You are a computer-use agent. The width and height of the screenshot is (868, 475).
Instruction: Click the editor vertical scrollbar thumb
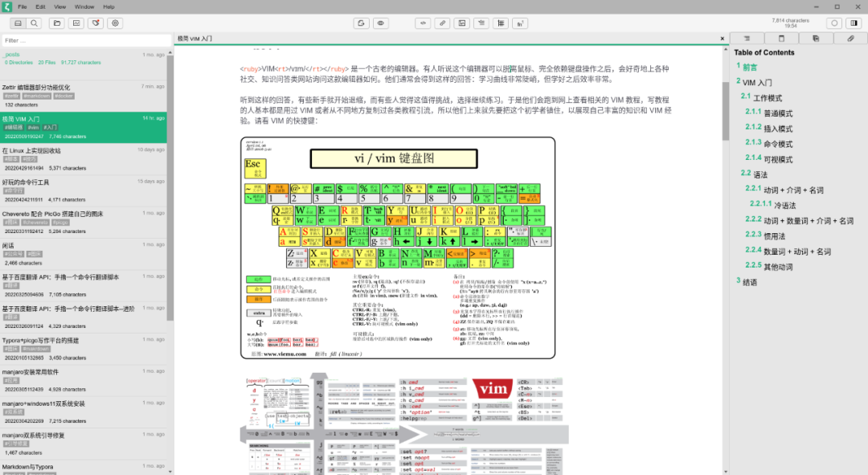pos(725,111)
